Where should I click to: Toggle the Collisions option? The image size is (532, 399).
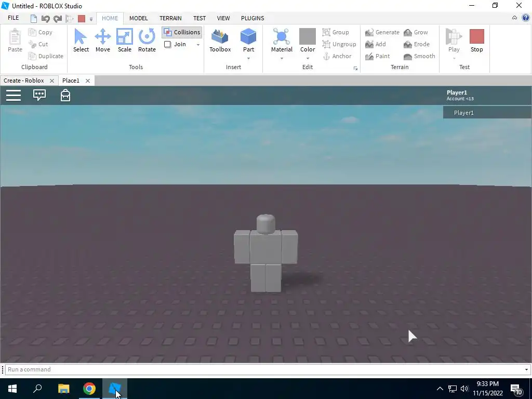(x=182, y=32)
